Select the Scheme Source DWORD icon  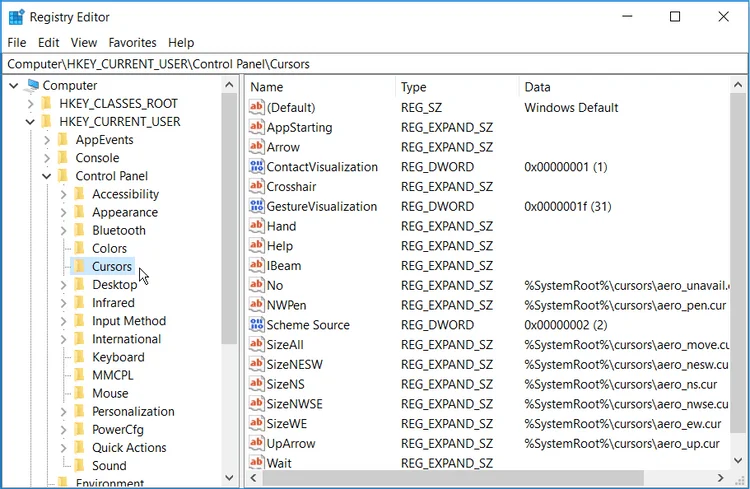pos(256,324)
